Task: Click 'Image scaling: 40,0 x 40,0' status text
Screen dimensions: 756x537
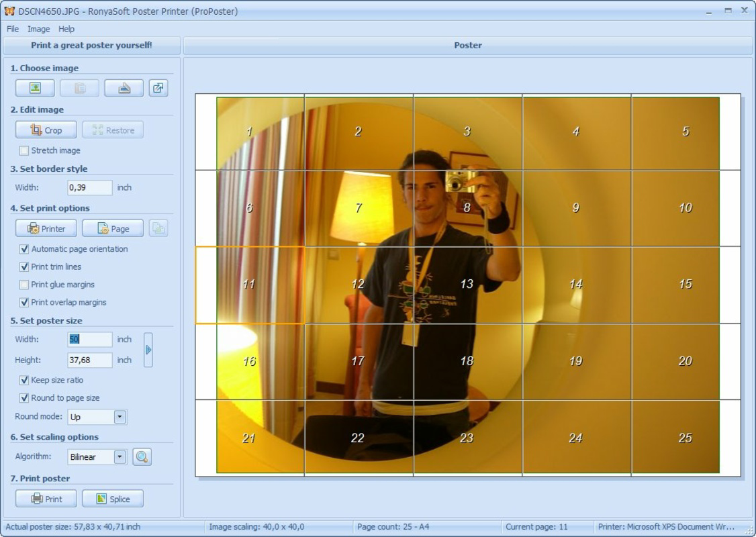Action: point(256,527)
